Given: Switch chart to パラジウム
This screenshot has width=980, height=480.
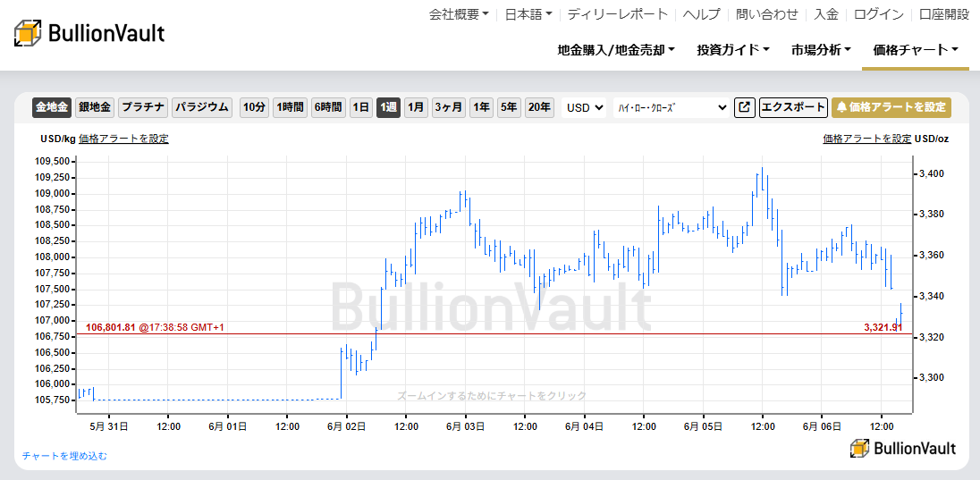Looking at the screenshot, I should pyautogui.click(x=202, y=107).
